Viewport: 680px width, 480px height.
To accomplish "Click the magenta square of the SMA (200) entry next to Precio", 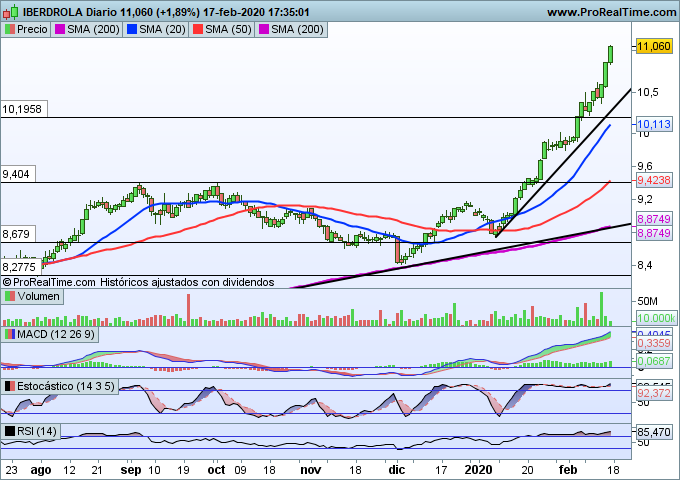I will pos(60,29).
